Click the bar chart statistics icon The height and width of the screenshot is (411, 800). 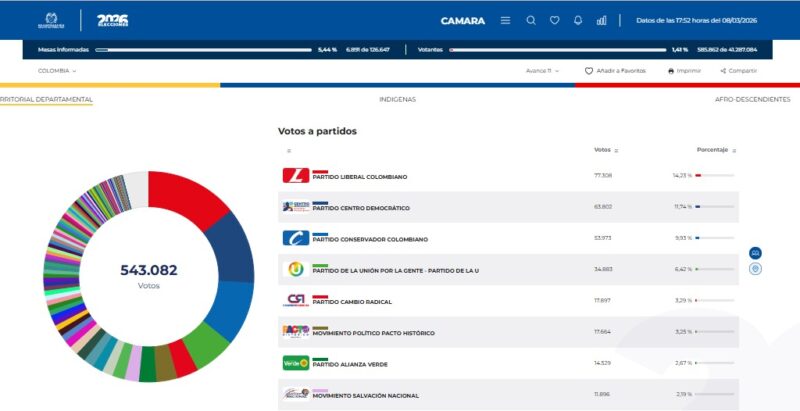[x=601, y=20]
